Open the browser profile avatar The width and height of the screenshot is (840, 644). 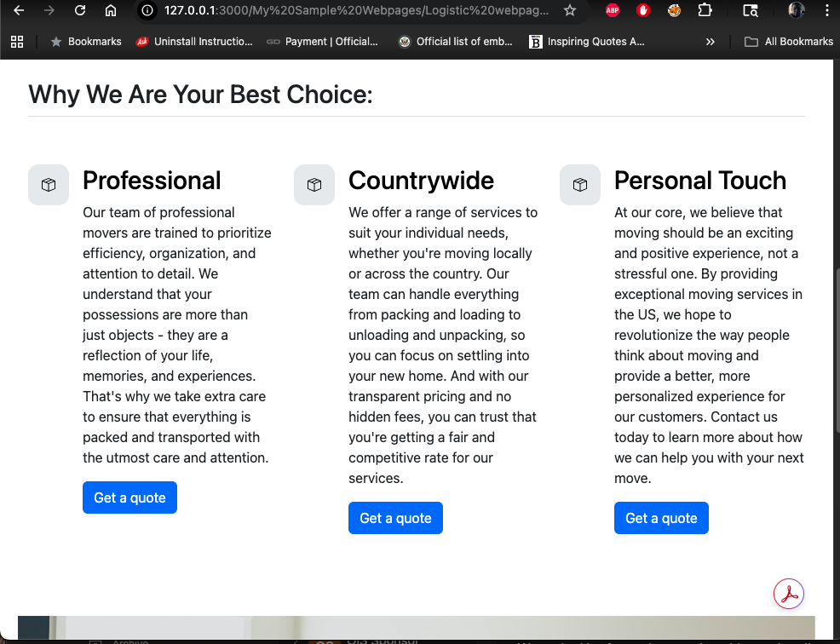797,11
